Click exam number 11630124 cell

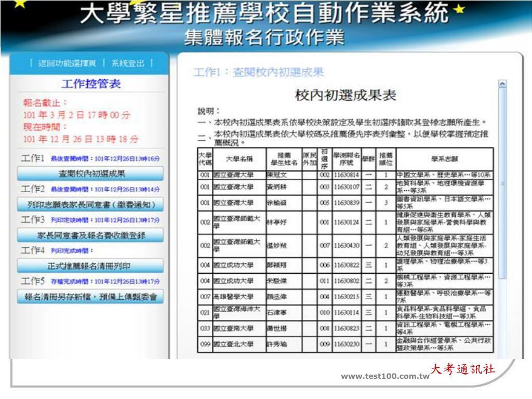347,222
